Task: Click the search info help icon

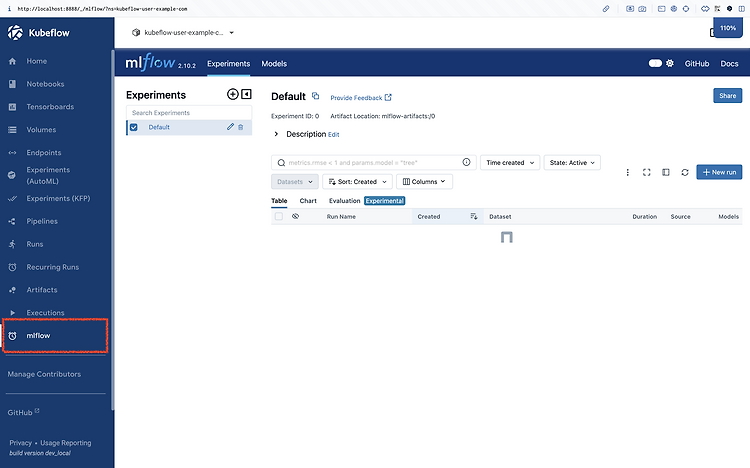Action: pyautogui.click(x=466, y=162)
